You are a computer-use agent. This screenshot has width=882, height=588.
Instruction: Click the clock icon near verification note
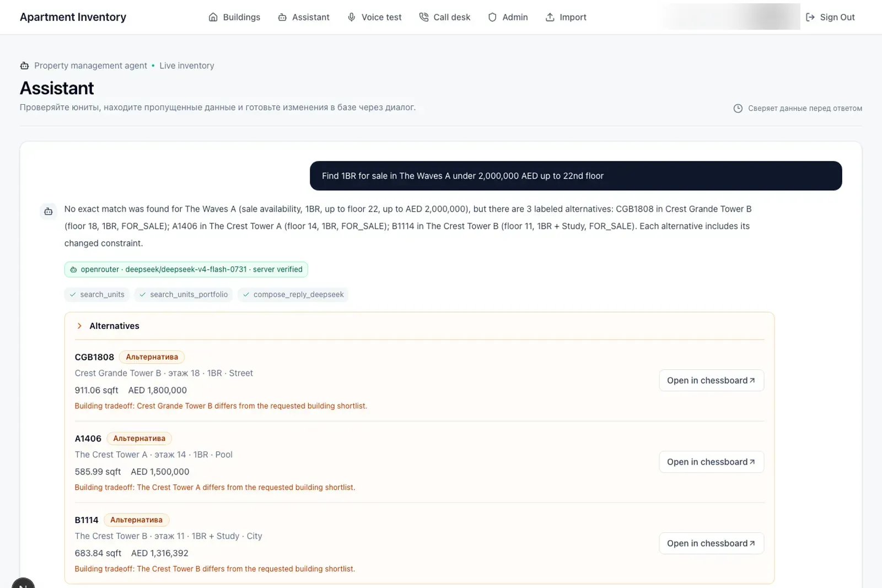click(738, 109)
